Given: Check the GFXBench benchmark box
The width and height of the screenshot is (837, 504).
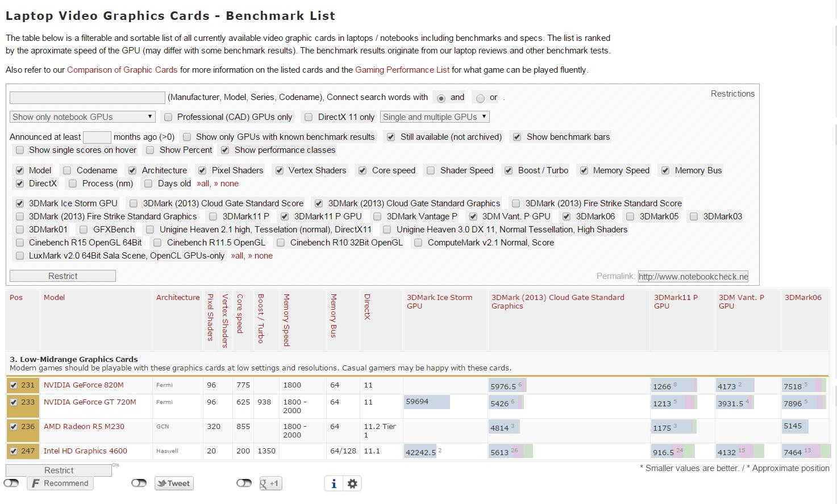Looking at the screenshot, I should point(84,230).
